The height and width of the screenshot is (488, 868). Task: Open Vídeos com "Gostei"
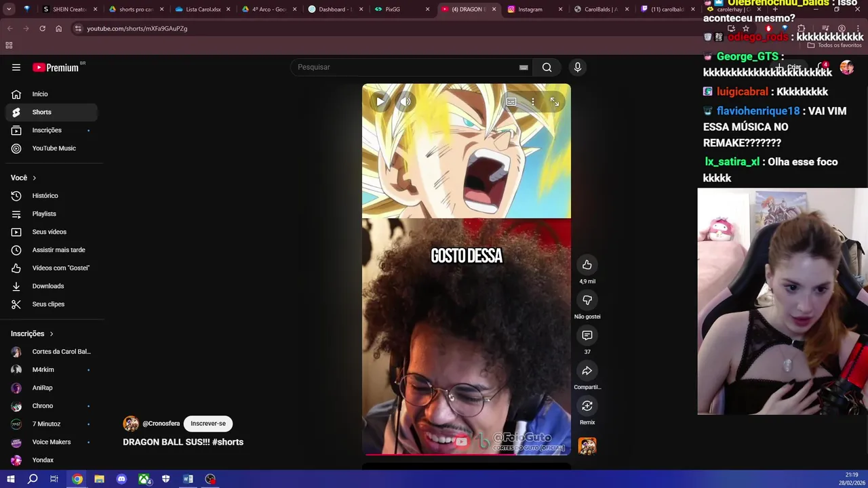[x=52, y=268]
